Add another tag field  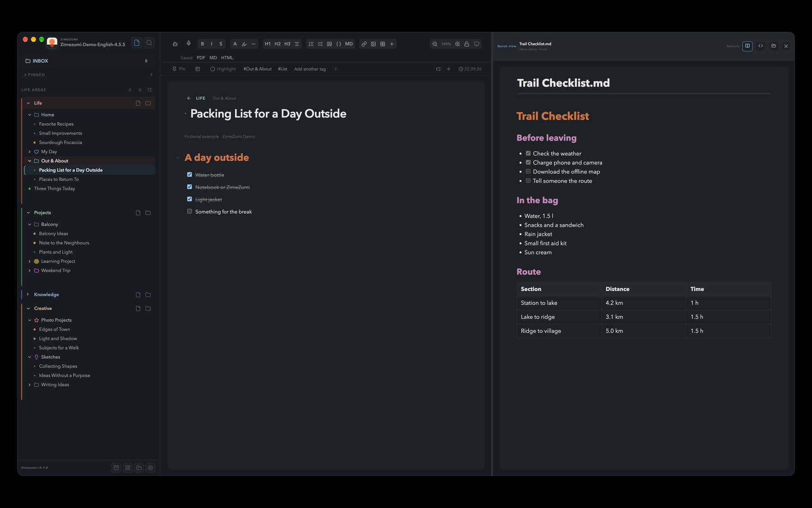310,69
